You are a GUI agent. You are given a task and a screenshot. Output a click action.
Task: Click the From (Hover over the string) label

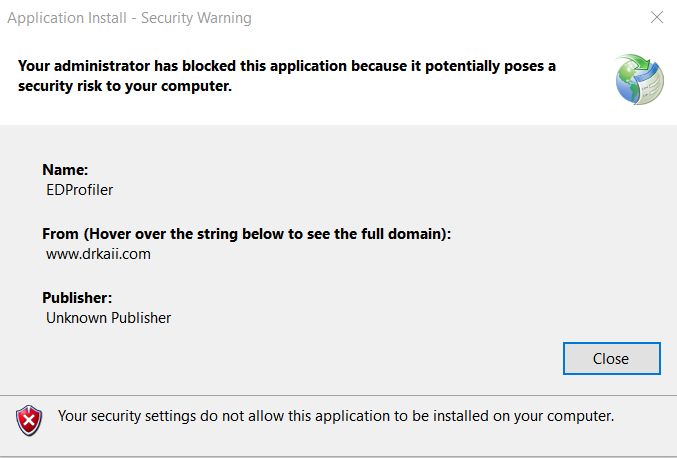click(247, 234)
